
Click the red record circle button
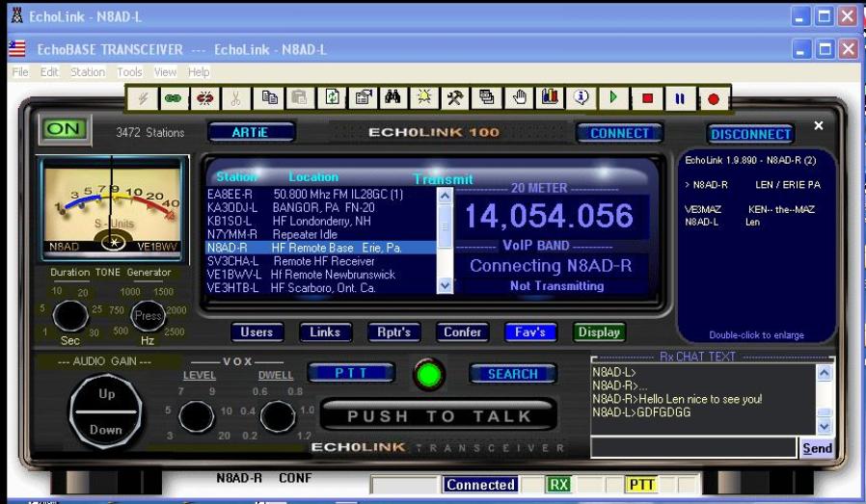click(x=713, y=99)
